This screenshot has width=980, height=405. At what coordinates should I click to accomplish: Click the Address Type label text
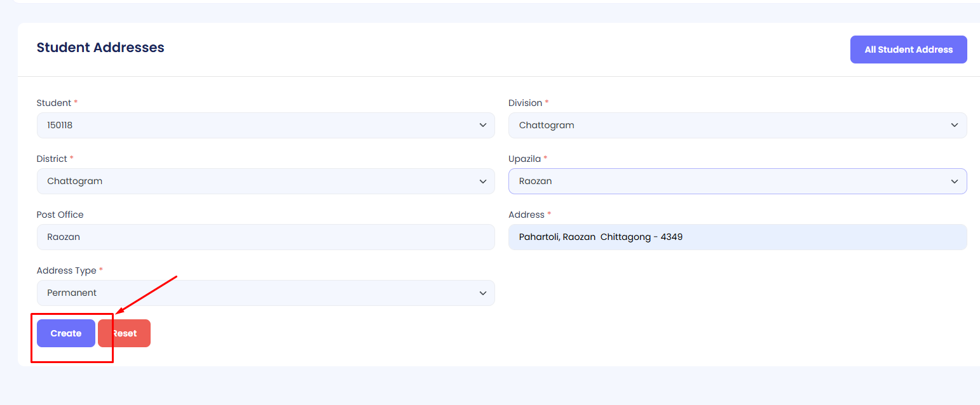[x=66, y=270]
